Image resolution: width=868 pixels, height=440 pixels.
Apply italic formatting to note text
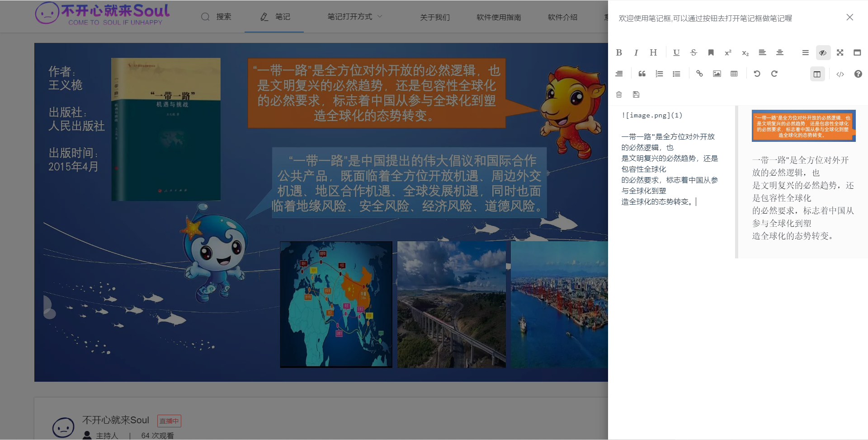coord(636,53)
